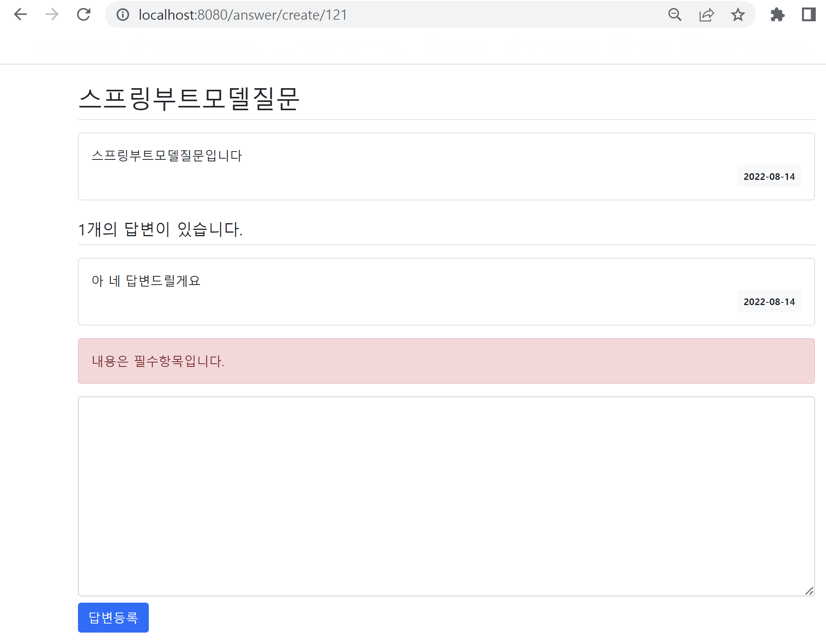Click the browser forward arrow

click(x=52, y=15)
